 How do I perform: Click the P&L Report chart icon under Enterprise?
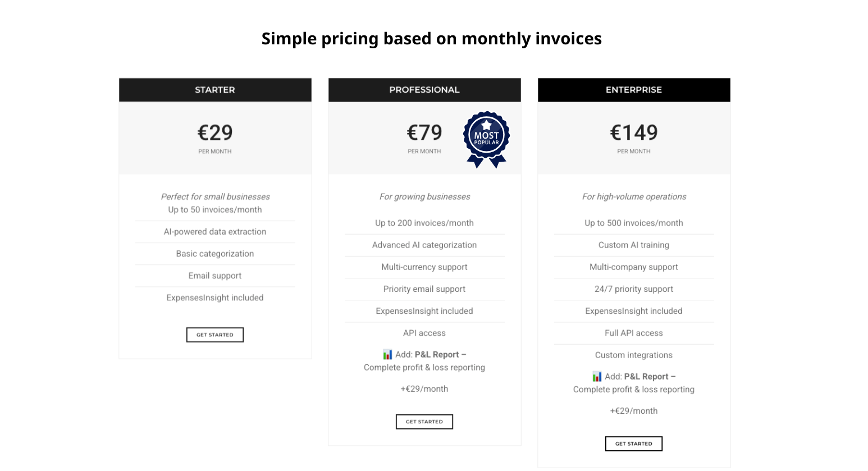click(x=597, y=376)
